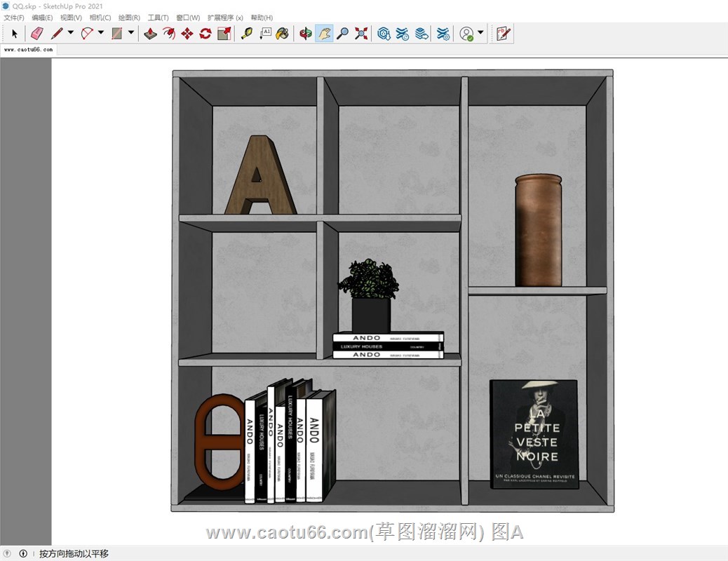Click the info icon in status bar
This screenshot has width=728, height=561.
(x=23, y=554)
